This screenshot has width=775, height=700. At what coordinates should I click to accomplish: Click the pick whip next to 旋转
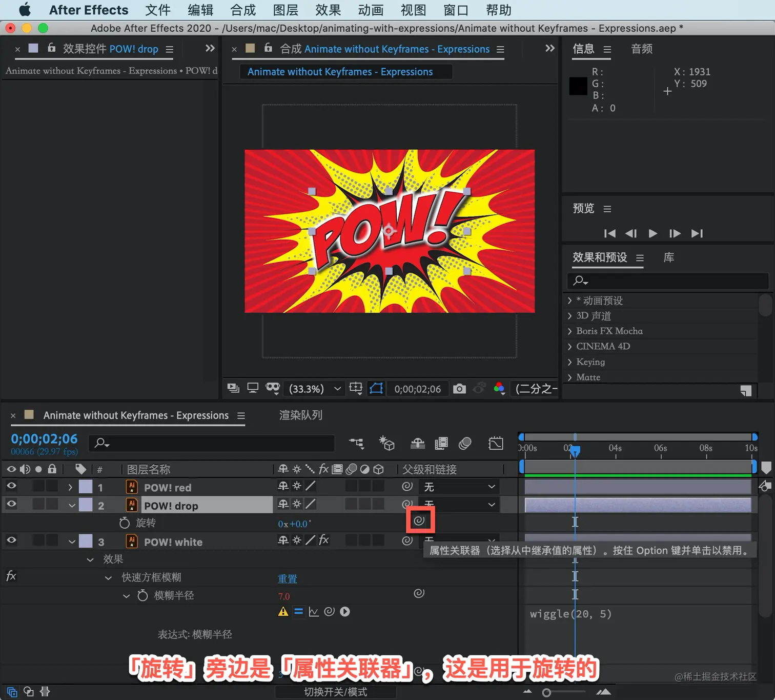pos(419,521)
